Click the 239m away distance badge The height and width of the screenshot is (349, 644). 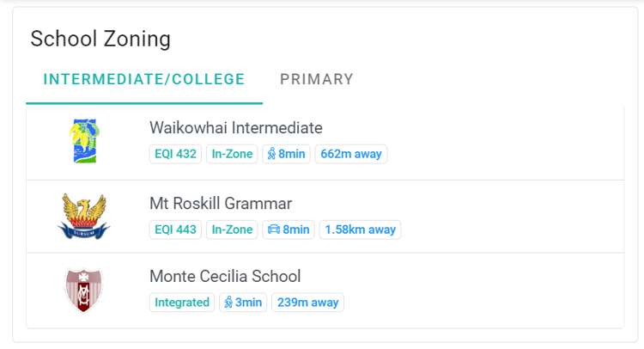(x=307, y=303)
